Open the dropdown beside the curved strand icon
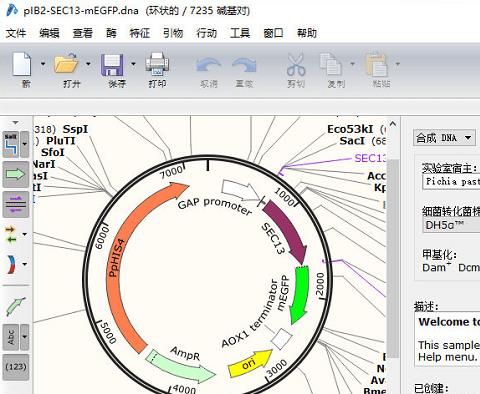480x394 pixels. tap(25, 264)
